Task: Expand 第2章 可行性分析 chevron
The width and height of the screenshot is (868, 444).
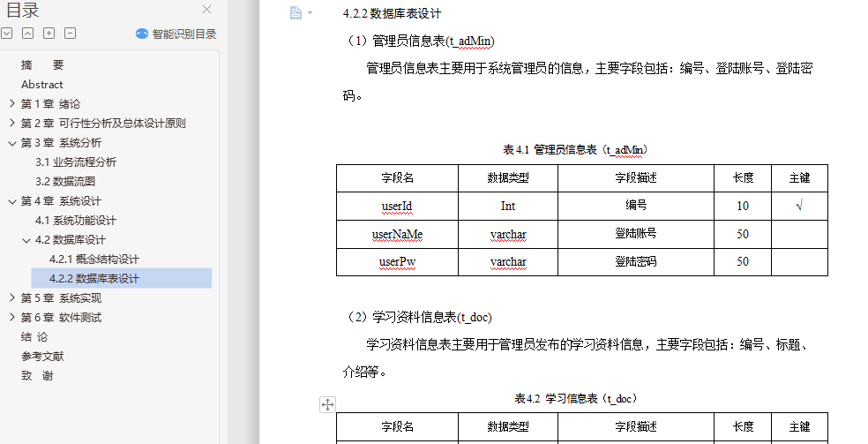Action: [x=12, y=123]
